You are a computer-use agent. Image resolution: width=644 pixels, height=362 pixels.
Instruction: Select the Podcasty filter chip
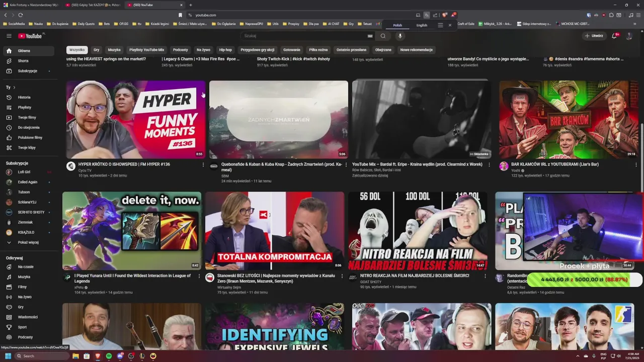click(x=180, y=50)
